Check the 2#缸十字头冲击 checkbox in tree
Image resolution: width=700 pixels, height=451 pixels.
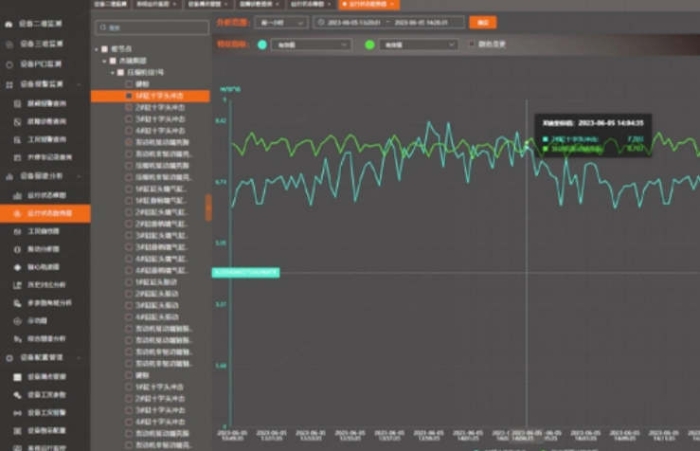coord(129,107)
